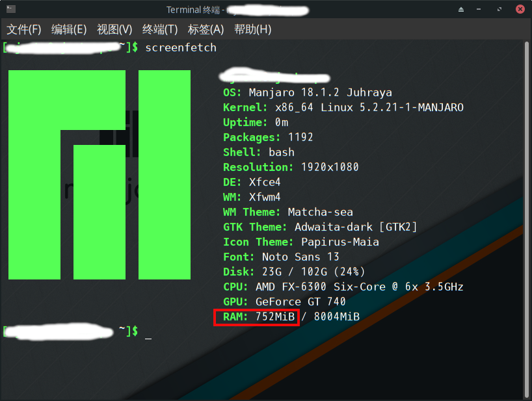Click the WM value Xfwm4
The width and height of the screenshot is (532, 401).
coord(265,197)
